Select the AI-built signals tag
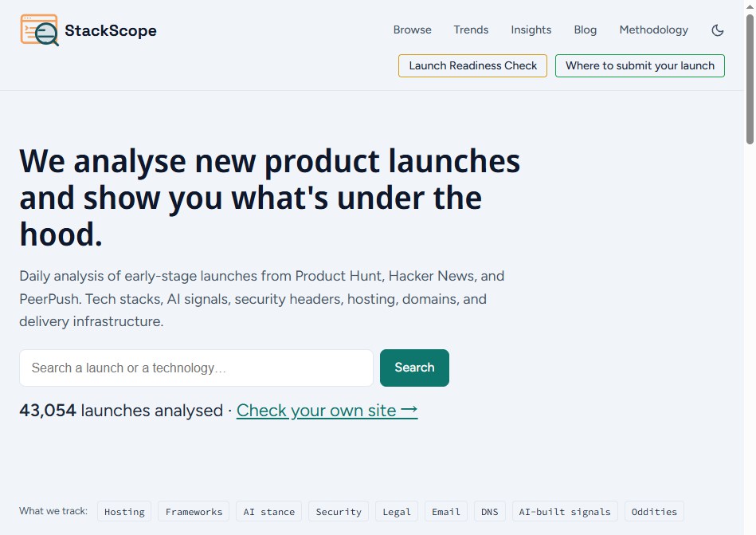Viewport: 756px width, 535px height. point(565,511)
